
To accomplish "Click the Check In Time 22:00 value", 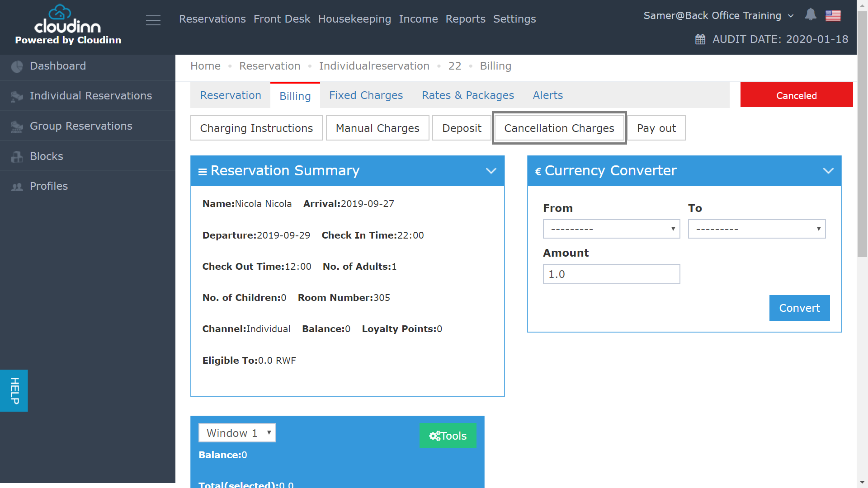I will pyautogui.click(x=410, y=235).
